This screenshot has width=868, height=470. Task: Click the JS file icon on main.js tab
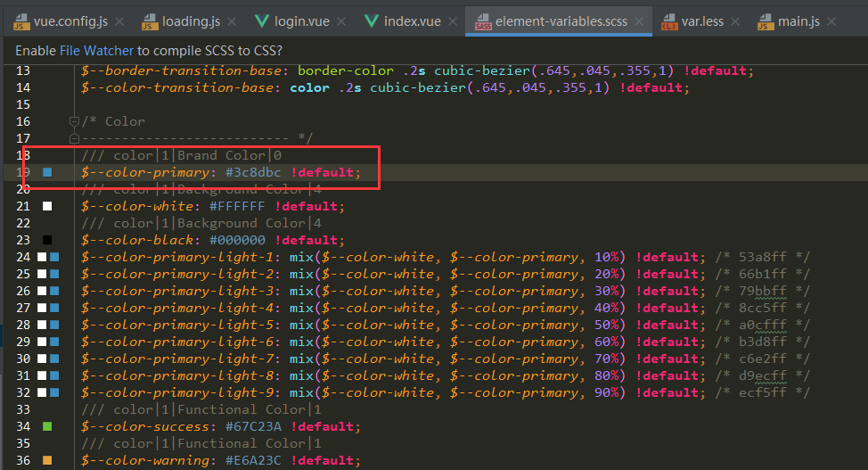[766, 21]
